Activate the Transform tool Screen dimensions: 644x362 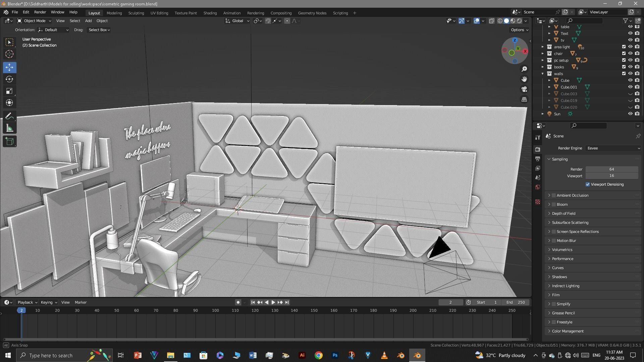(x=9, y=103)
